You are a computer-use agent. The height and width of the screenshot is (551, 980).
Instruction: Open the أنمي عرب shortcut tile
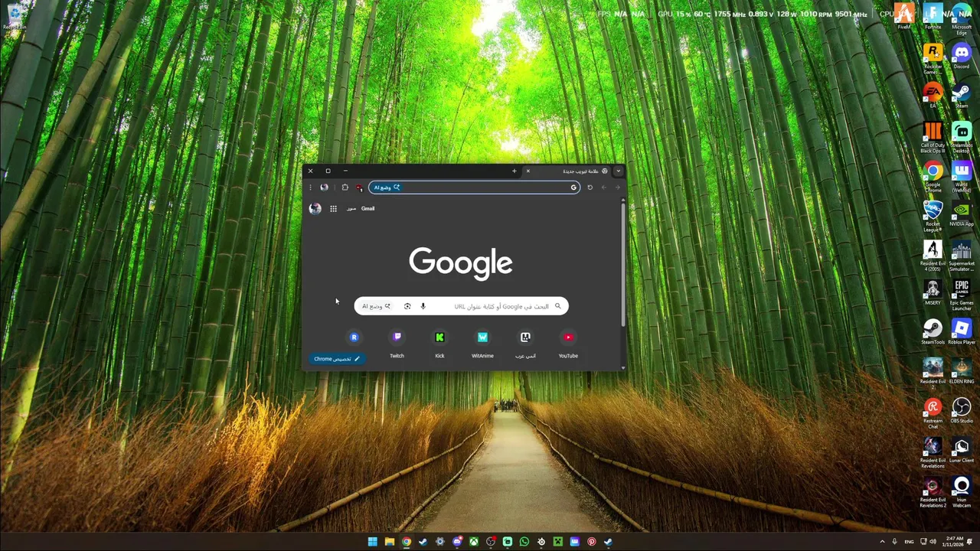coord(525,344)
